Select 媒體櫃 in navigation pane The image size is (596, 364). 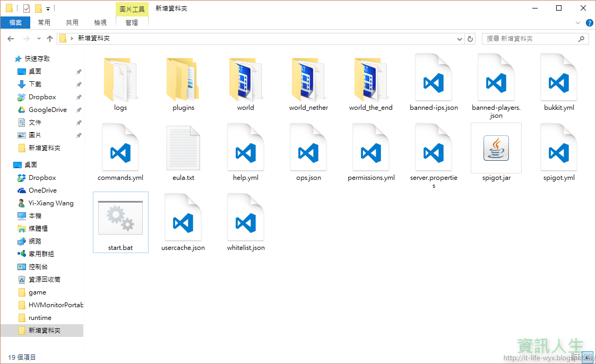(38, 228)
